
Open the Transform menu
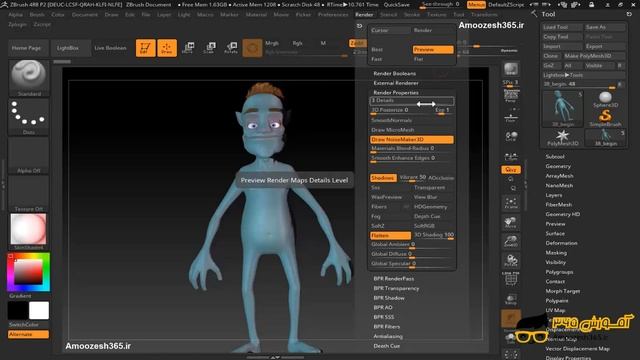(x=484, y=14)
